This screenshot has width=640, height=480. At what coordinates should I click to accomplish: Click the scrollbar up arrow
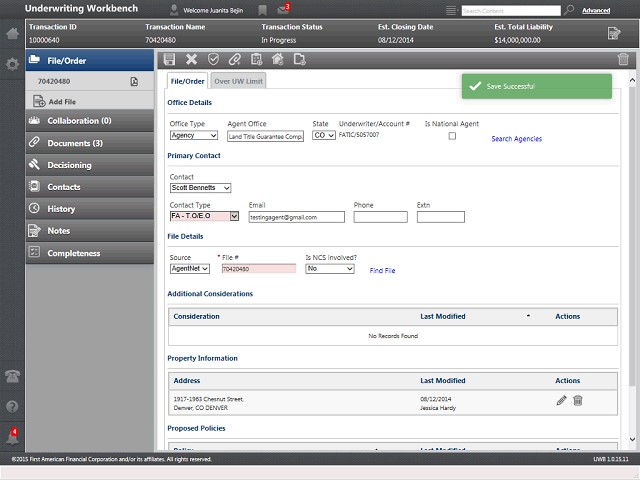click(x=632, y=80)
